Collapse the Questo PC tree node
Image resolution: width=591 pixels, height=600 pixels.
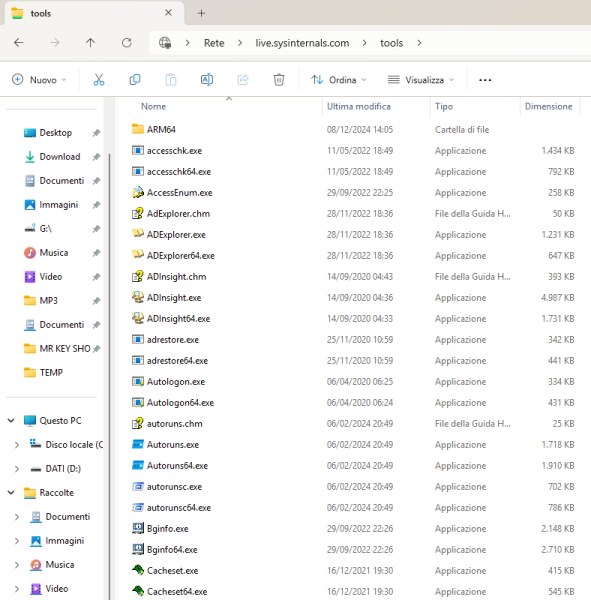[x=11, y=421]
